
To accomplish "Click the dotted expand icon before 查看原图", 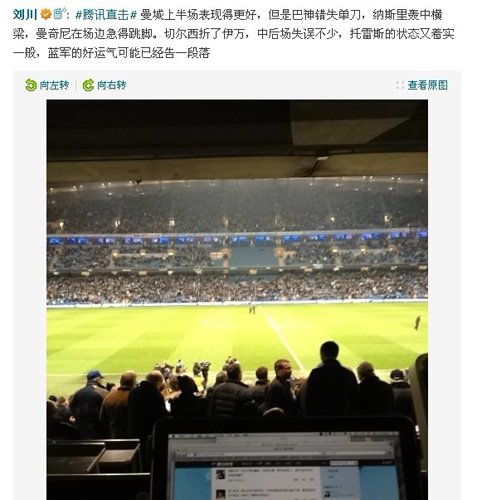I will [400, 85].
